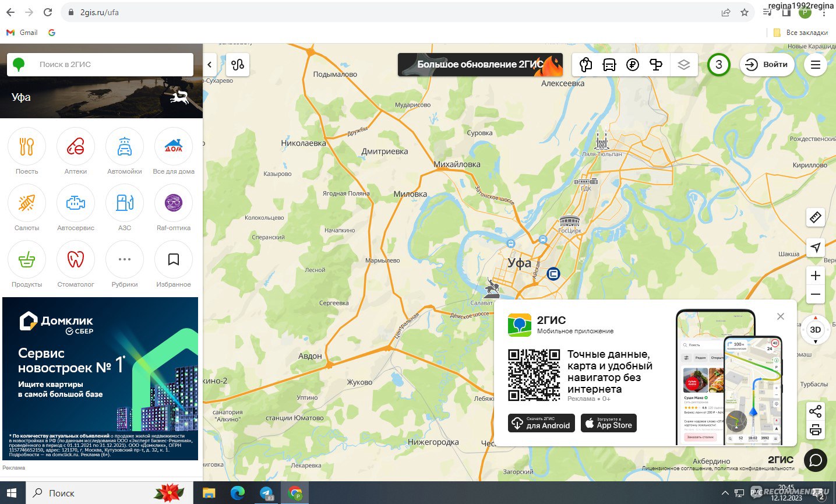Viewport: 836px width, 504px height.
Task: Open all Рубрики categories
Action: coord(125,259)
